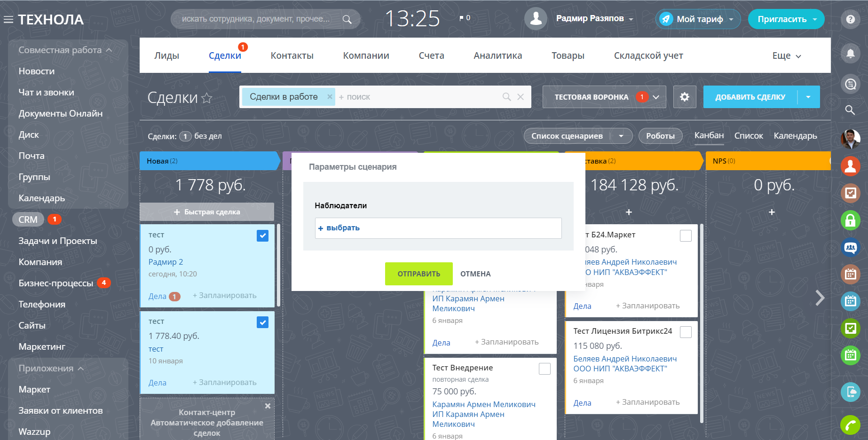Go to the Компании tab
868x440 pixels.
click(x=366, y=55)
